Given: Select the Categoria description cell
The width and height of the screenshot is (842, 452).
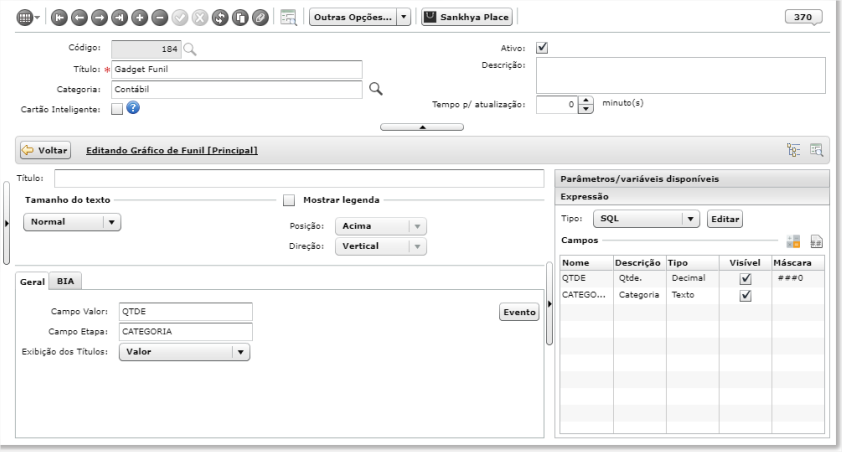Looking at the screenshot, I should 639,295.
